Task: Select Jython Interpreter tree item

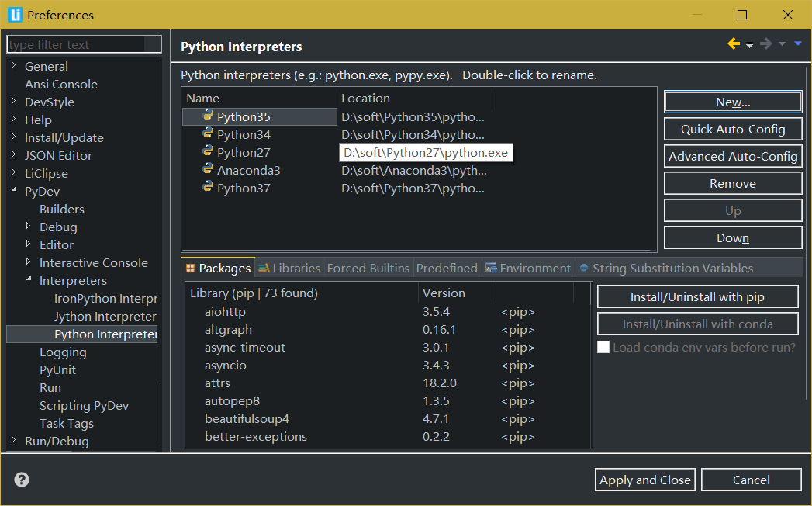Action: pyautogui.click(x=105, y=317)
